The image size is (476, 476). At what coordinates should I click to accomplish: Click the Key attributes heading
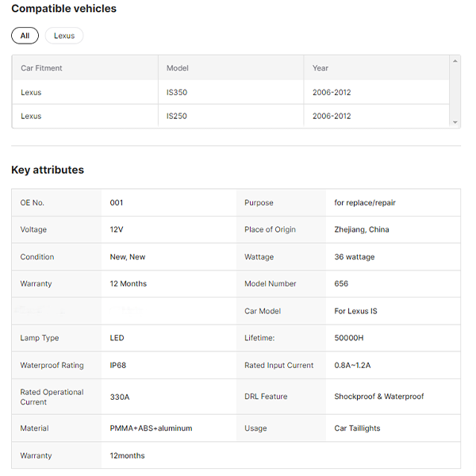48,170
